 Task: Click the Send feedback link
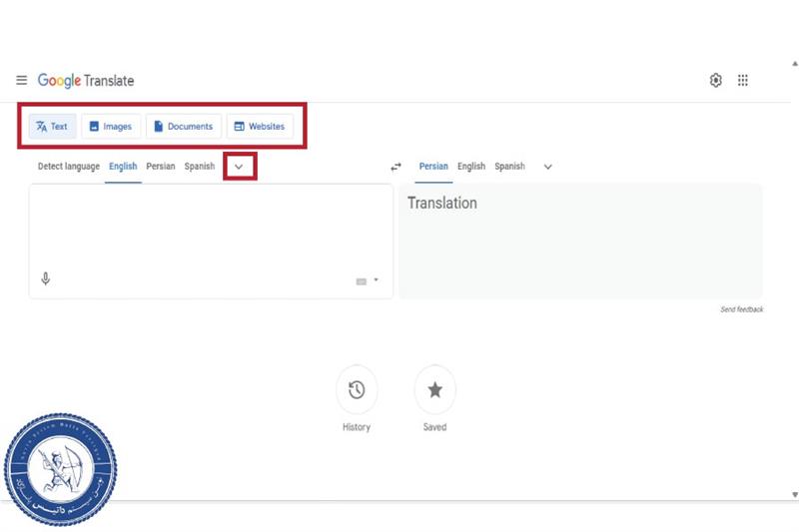tap(742, 309)
